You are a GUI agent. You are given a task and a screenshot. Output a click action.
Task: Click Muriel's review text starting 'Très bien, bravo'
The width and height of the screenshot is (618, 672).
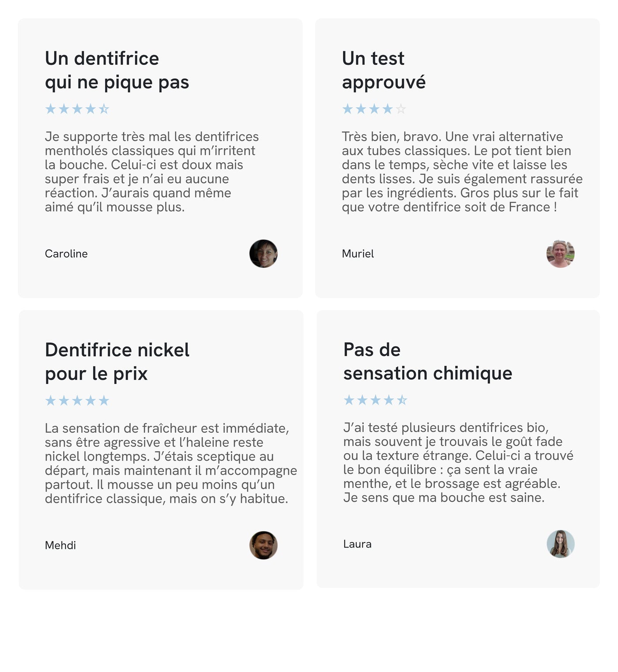tap(462, 172)
